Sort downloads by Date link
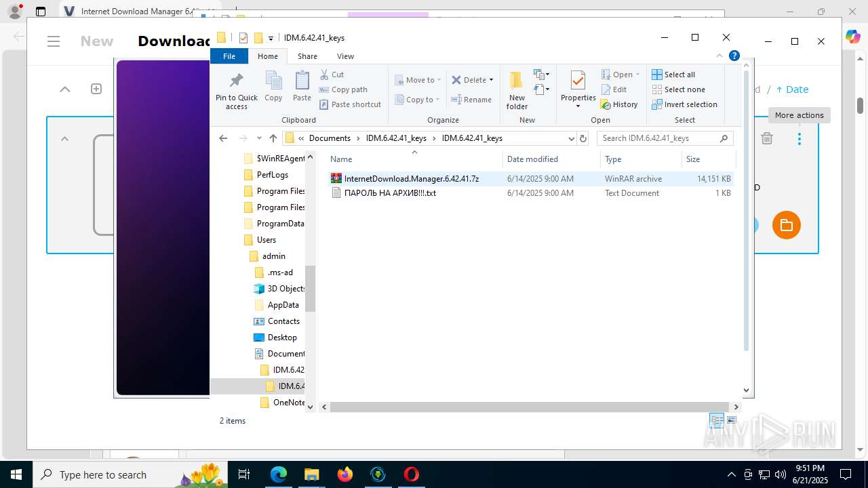 pyautogui.click(x=792, y=89)
